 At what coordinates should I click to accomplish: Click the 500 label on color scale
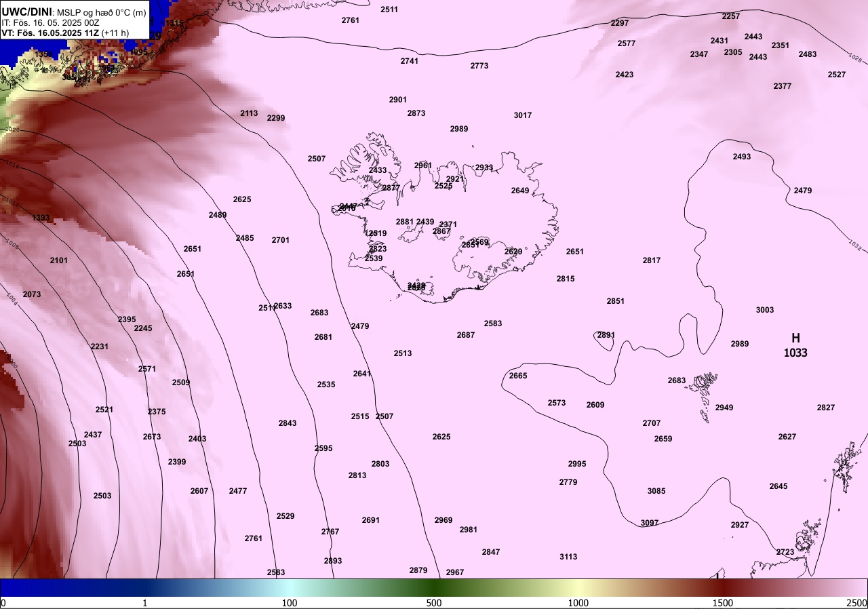[x=434, y=603]
